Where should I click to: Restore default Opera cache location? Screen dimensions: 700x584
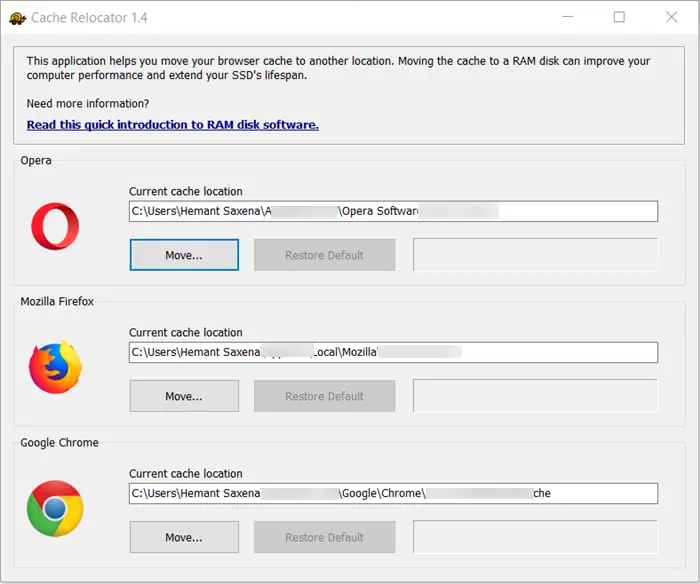(x=325, y=255)
